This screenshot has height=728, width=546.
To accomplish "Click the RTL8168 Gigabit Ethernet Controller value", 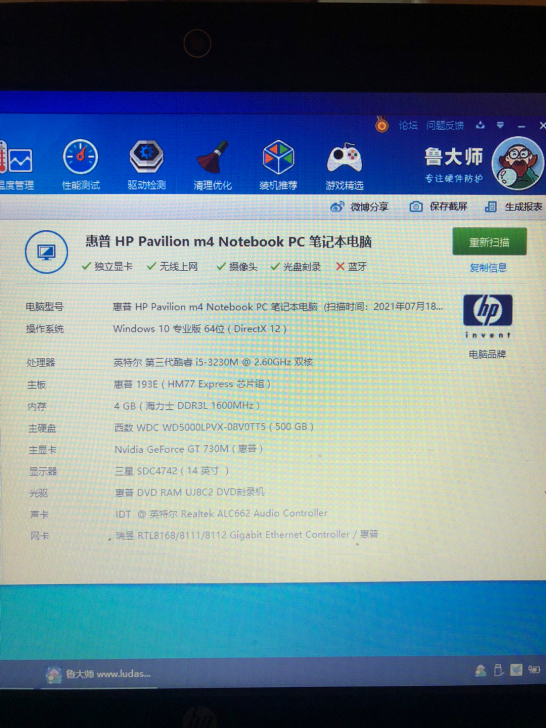I will [x=247, y=535].
